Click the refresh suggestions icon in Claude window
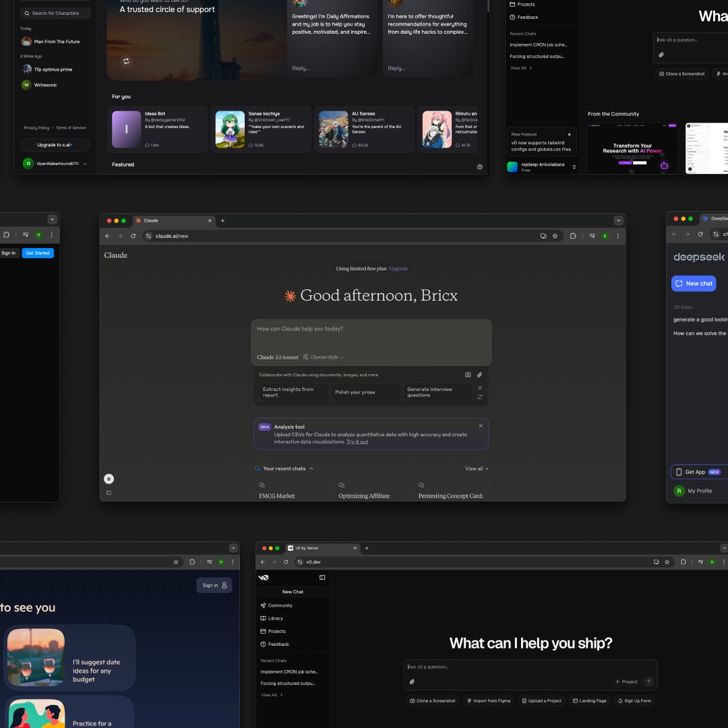Screen dimensions: 728x728 480,397
